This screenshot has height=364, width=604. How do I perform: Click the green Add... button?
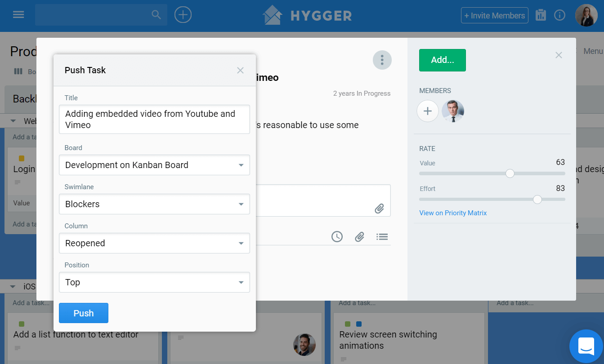tap(442, 60)
